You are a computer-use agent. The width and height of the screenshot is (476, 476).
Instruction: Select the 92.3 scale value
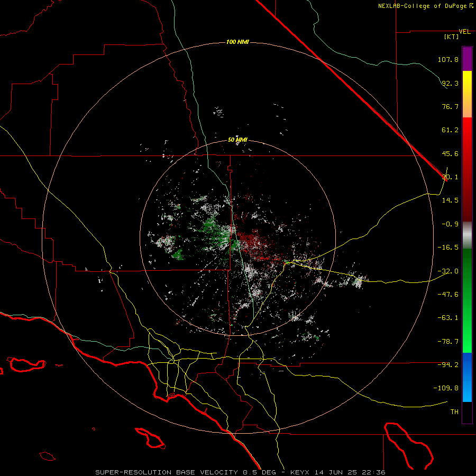coord(450,83)
